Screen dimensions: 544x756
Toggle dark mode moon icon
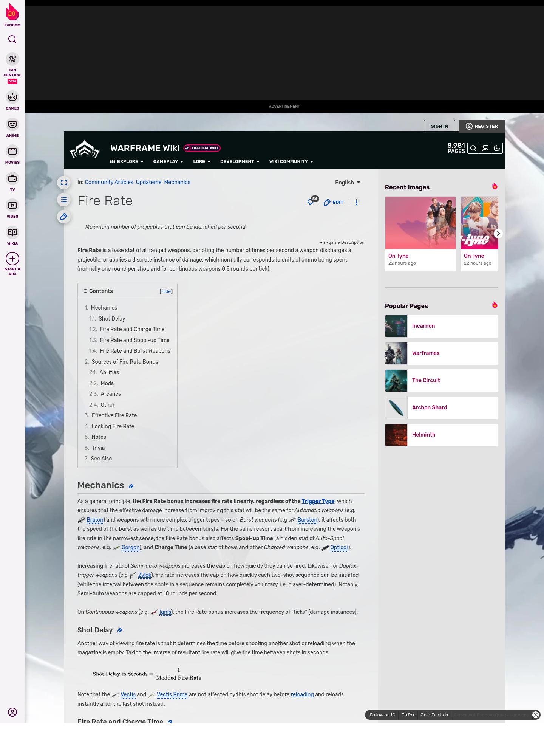(497, 148)
